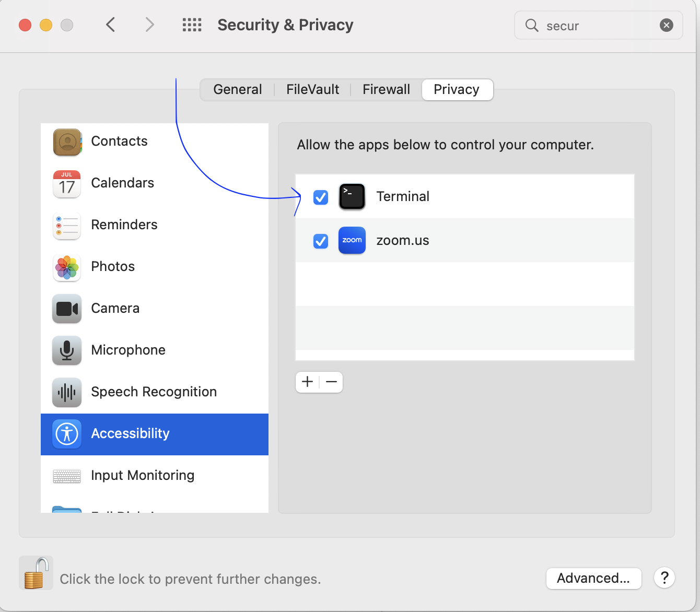Click the Contacts icon in the privacy list
The image size is (700, 612).
(67, 142)
